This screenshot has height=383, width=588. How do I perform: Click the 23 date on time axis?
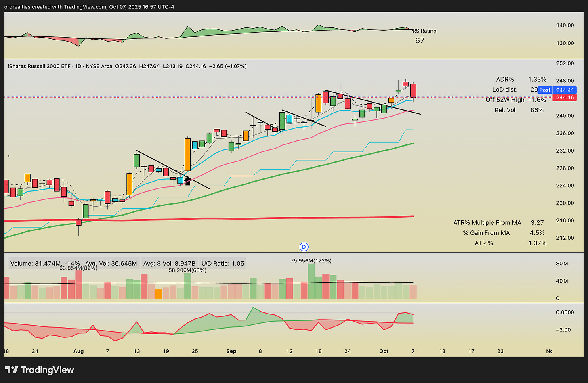(x=500, y=351)
